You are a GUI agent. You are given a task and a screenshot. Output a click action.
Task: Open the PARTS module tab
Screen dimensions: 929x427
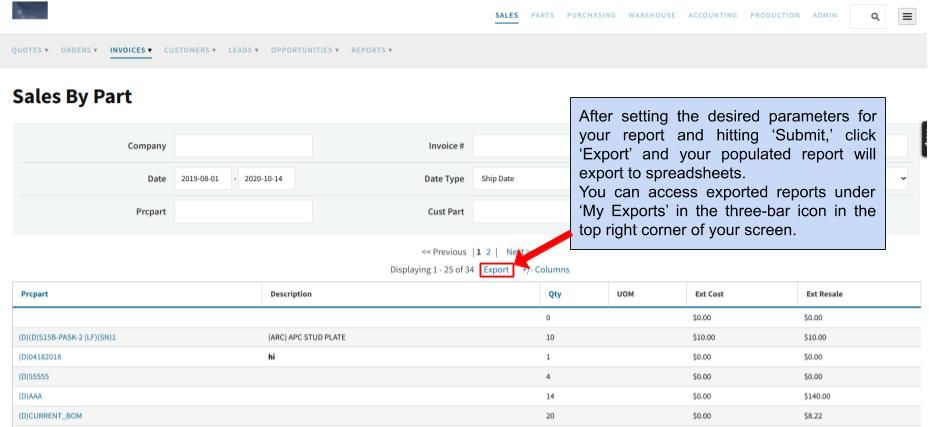pos(543,15)
